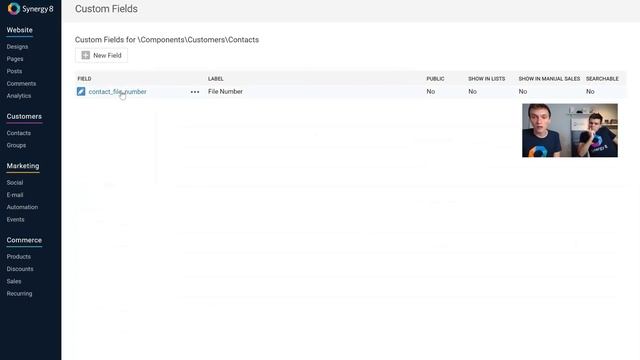
Task: Open the Website section heading
Action: (19, 30)
